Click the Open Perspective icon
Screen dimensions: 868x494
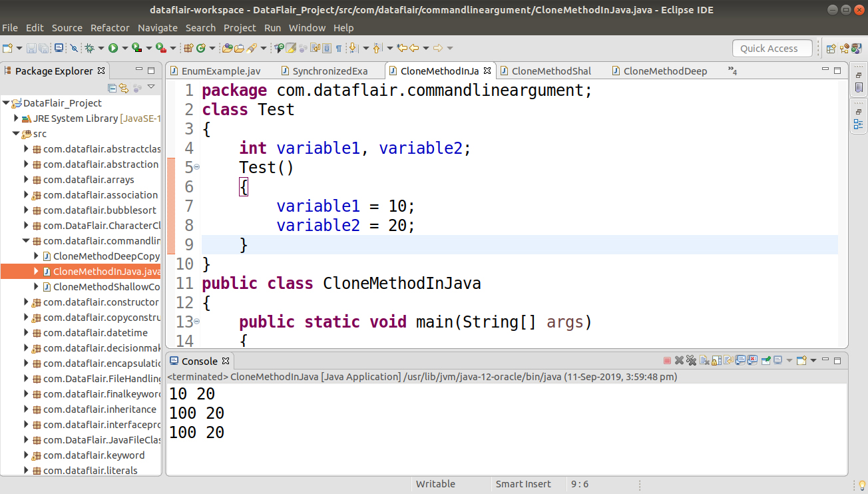(x=831, y=48)
